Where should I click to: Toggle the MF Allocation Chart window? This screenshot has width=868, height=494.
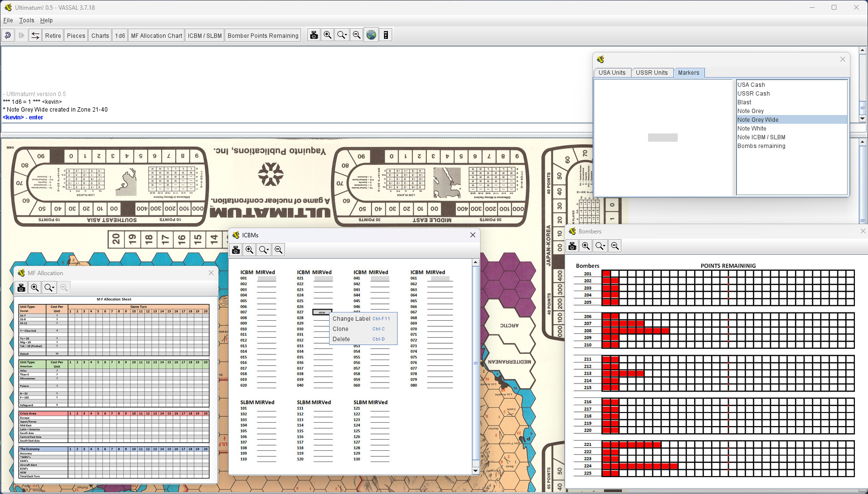coord(156,35)
